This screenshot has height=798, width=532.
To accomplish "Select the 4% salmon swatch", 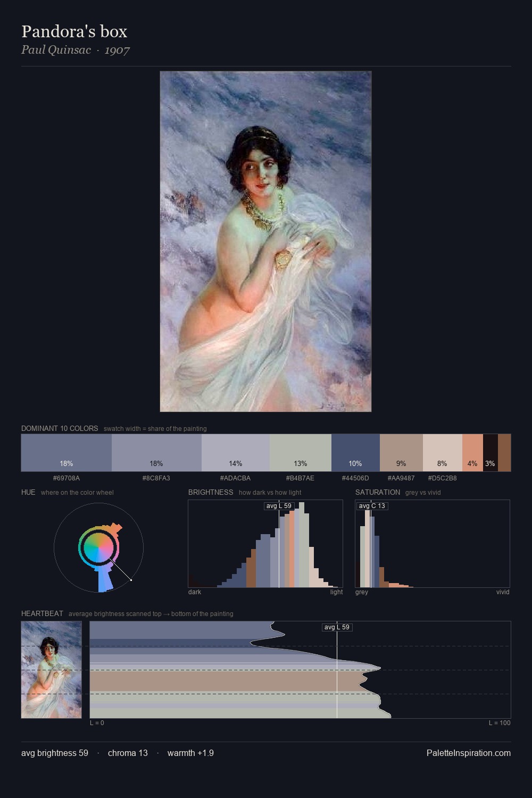I will (x=472, y=453).
